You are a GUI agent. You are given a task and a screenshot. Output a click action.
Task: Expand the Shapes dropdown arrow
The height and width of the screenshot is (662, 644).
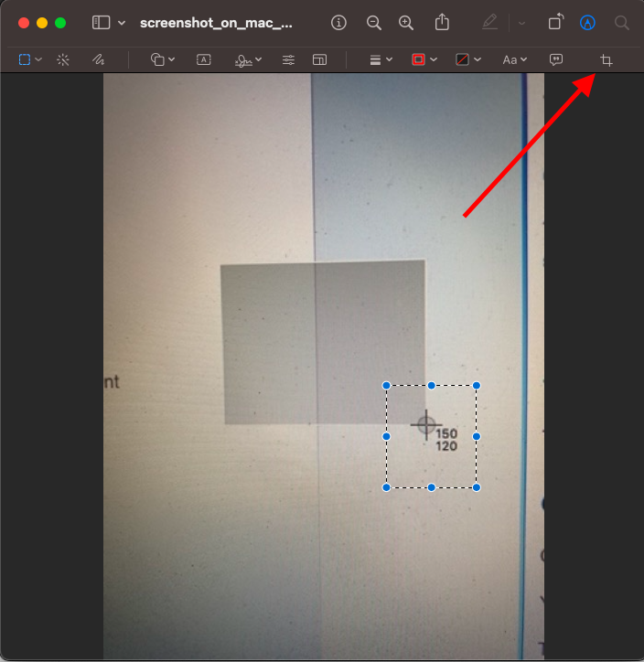click(x=171, y=59)
